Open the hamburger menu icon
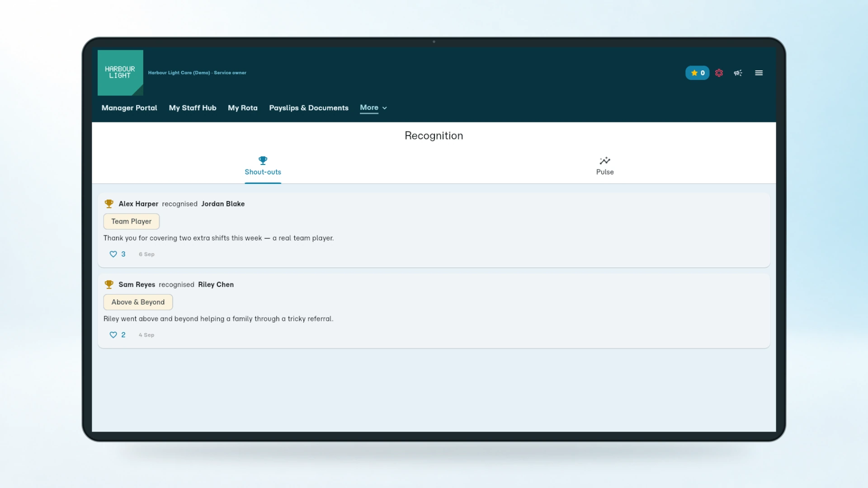Viewport: 868px width, 488px height. (759, 73)
